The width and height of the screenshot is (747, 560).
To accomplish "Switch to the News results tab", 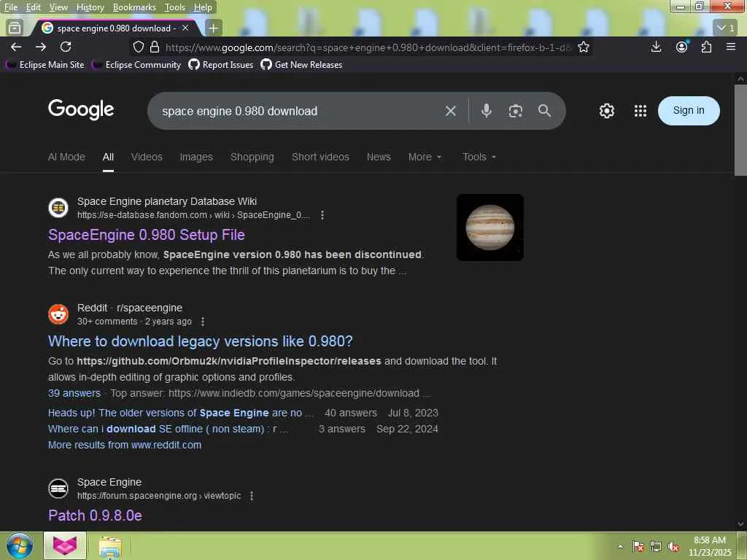I will pos(379,157).
